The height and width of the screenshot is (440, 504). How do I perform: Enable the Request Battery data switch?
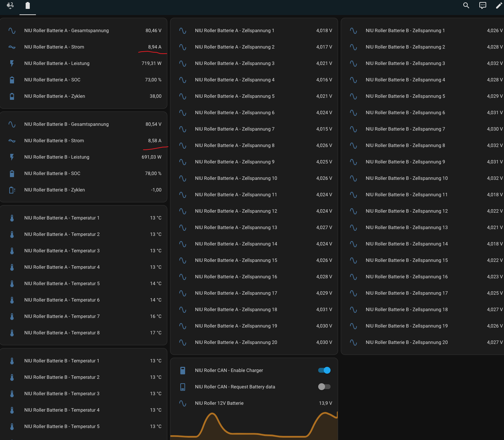[x=324, y=387]
